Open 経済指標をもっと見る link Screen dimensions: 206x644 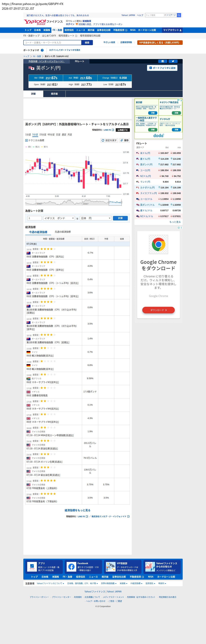coord(78,510)
